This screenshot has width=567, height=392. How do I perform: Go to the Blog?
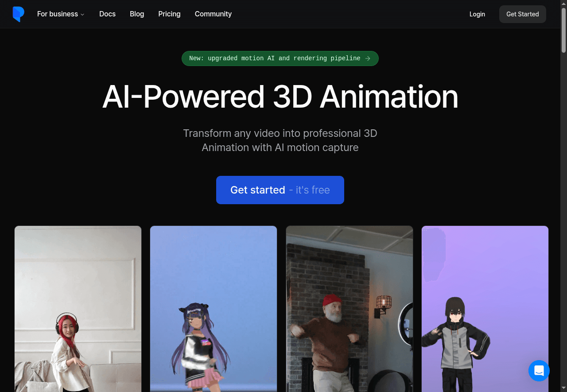pos(137,14)
